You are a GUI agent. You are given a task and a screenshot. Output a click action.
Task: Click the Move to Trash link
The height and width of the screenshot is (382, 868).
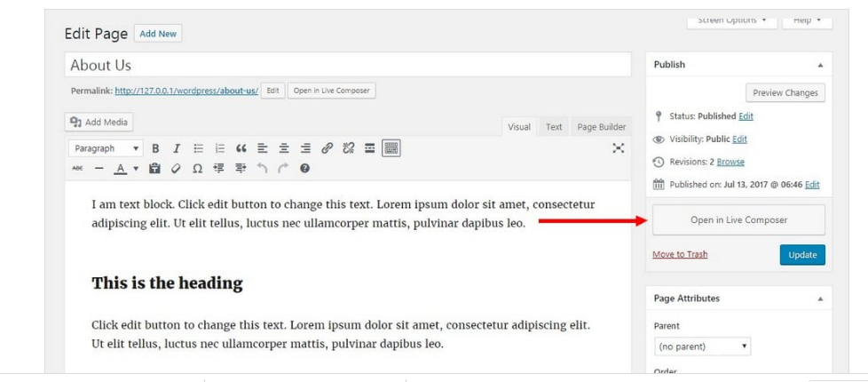click(x=680, y=255)
